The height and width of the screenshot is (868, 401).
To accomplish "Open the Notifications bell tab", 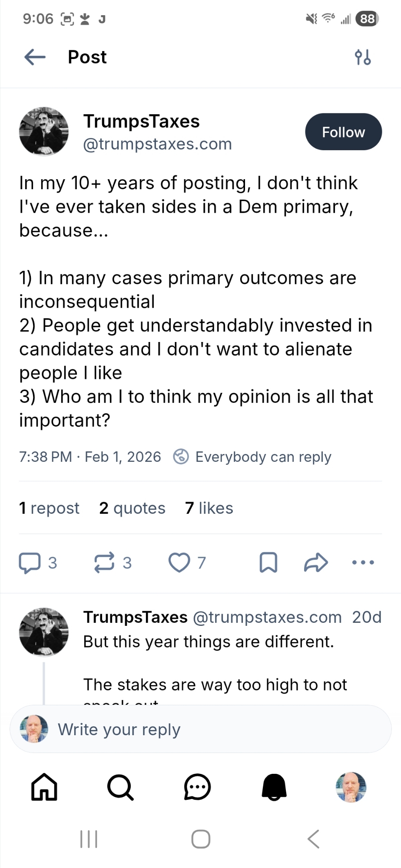I will pyautogui.click(x=274, y=787).
